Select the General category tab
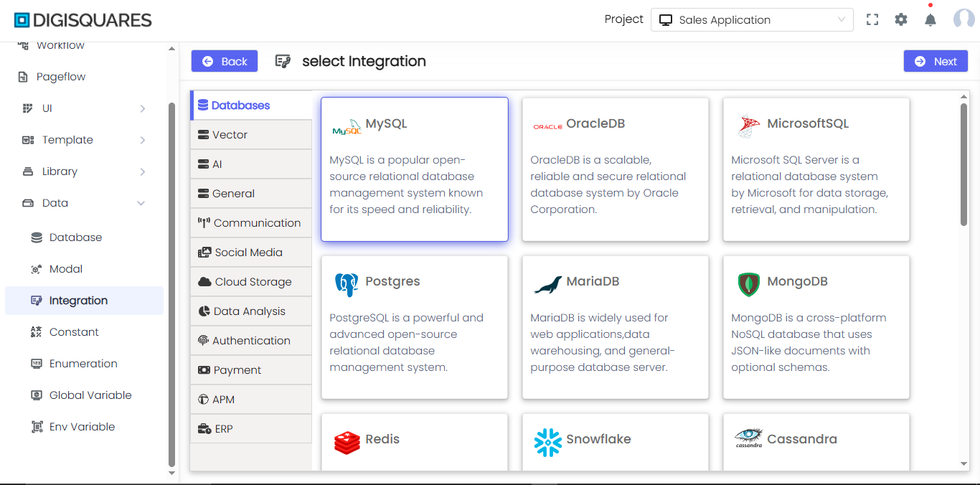Viewport: 980px width, 485px height. click(251, 194)
